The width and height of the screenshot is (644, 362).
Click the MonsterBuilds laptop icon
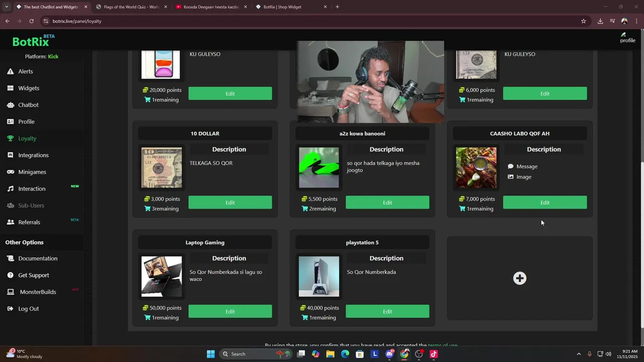10,292
